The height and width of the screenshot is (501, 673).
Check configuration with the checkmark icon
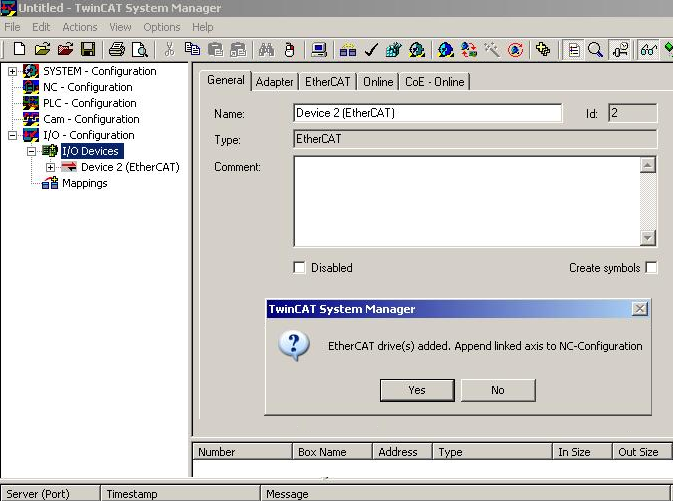371,50
